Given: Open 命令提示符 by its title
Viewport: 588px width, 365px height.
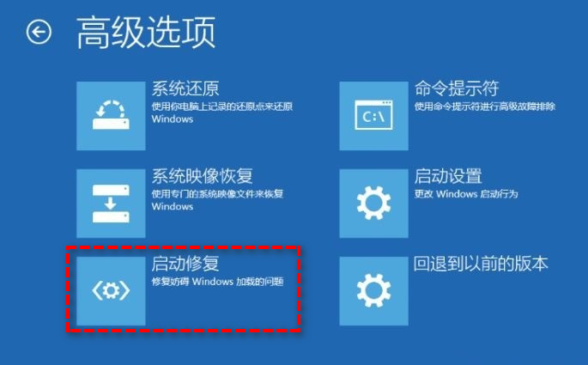Looking at the screenshot, I should coord(457,89).
